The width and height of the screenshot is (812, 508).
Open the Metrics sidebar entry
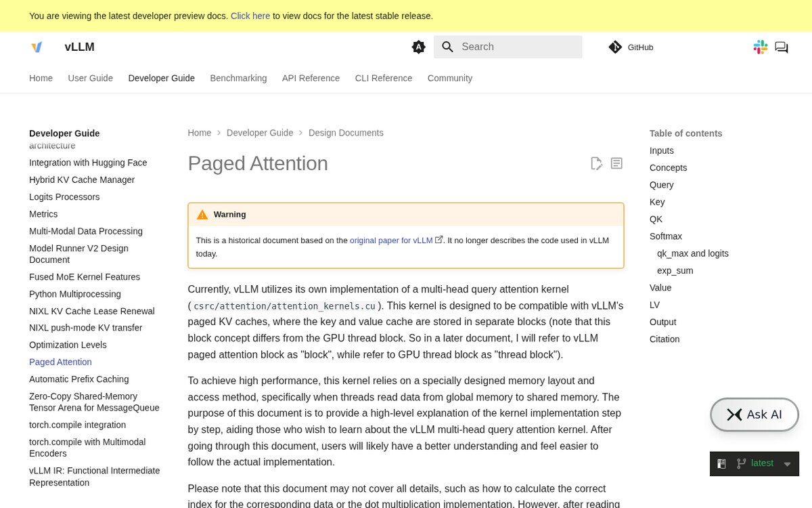tap(43, 214)
